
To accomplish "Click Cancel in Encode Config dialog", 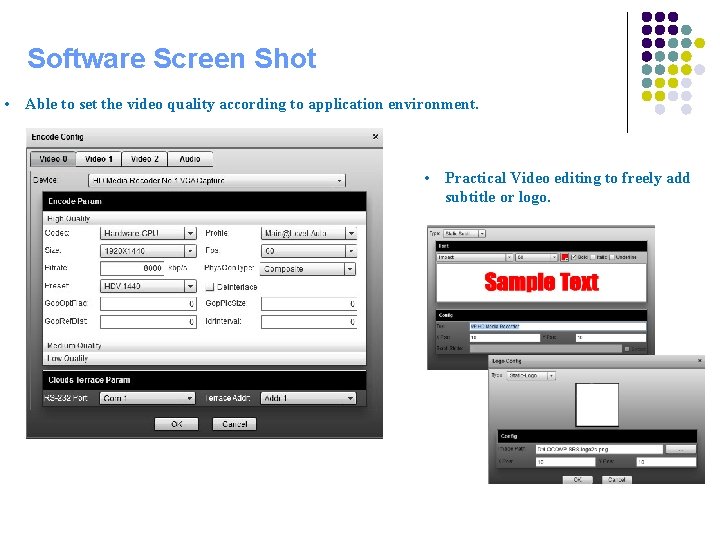I will (234, 424).
